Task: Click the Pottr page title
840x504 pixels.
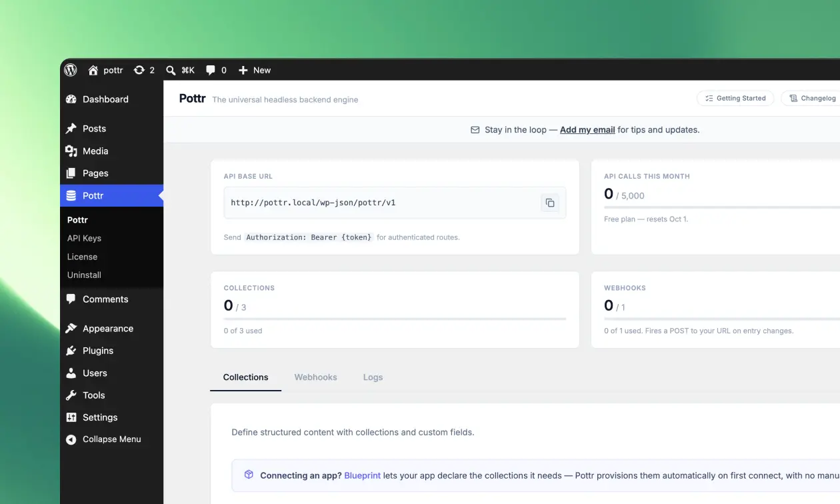Action: [192, 99]
